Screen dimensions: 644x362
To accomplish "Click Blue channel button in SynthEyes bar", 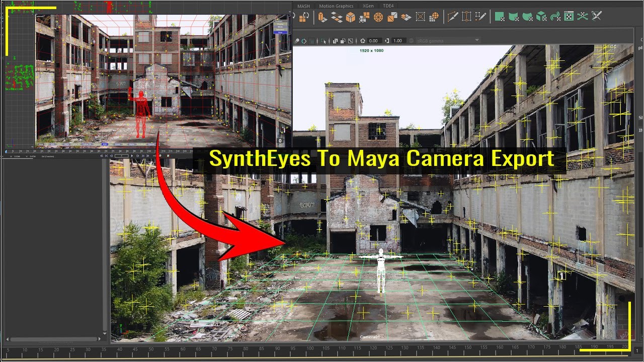I will (125, 144).
